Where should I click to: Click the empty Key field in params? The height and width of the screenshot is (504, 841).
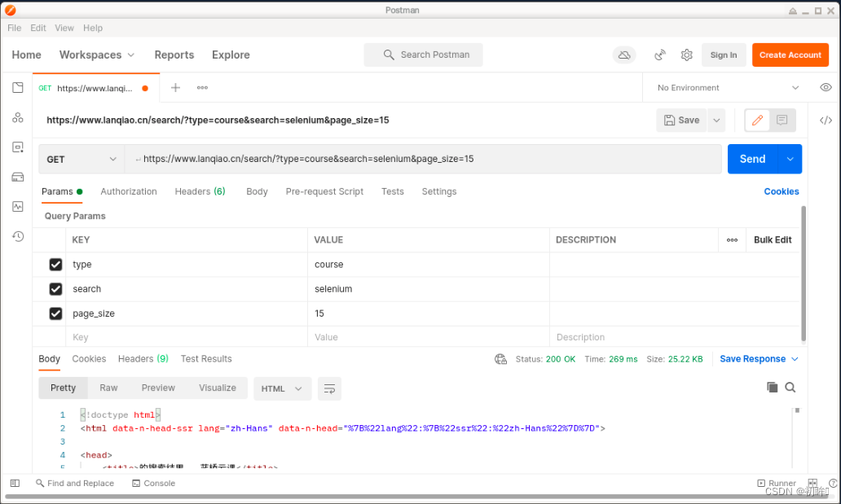[187, 337]
